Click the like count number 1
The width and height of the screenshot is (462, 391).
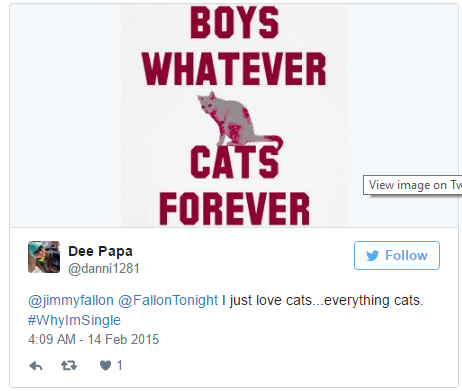point(120,366)
